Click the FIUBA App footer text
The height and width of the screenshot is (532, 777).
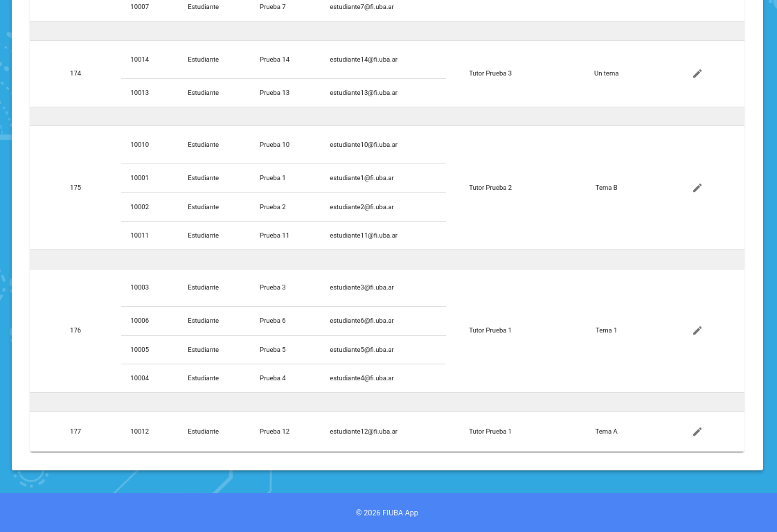pos(387,513)
